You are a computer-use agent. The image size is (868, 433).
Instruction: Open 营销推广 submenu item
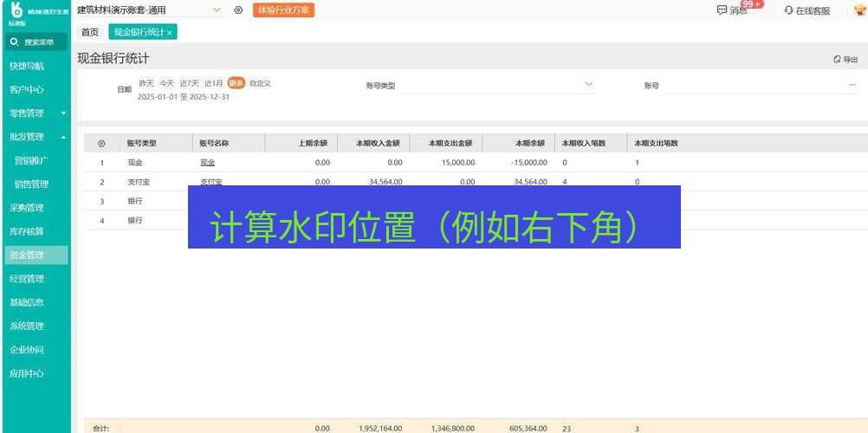click(x=31, y=160)
